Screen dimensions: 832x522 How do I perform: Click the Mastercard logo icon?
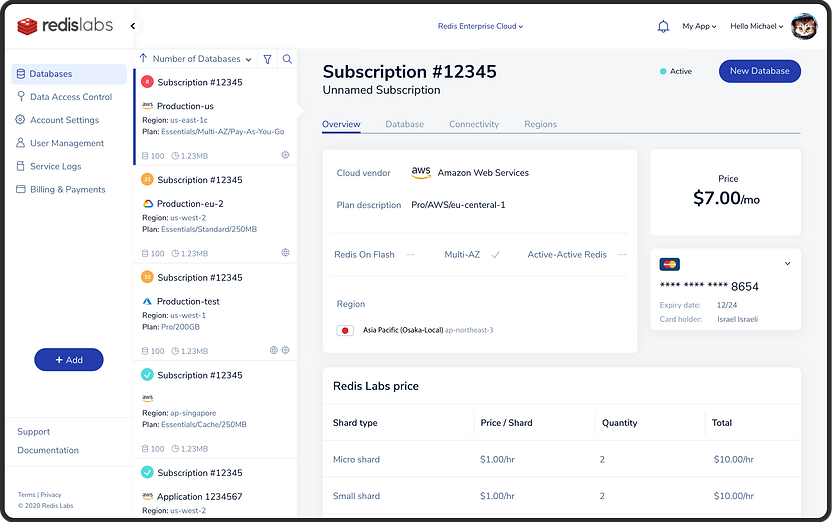pyautogui.click(x=670, y=264)
